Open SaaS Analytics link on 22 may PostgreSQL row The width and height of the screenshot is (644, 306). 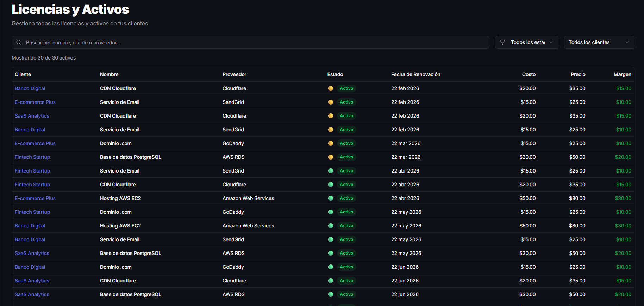point(32,253)
